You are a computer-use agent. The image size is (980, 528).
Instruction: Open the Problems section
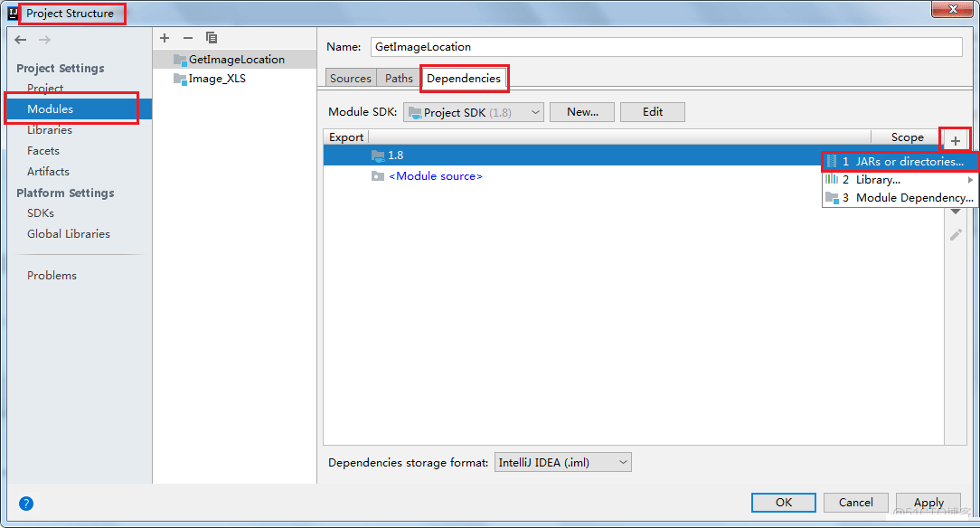[x=52, y=276]
